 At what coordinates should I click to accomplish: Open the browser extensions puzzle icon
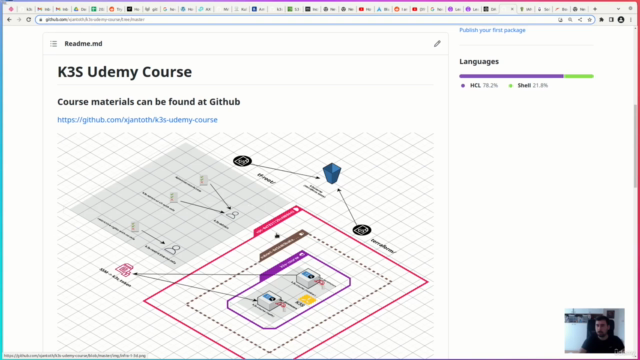pyautogui.click(x=602, y=20)
